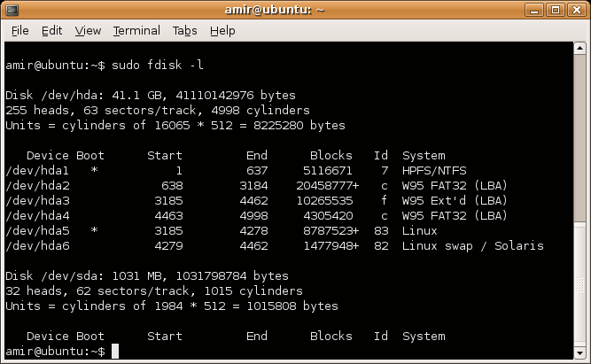Click the Id value f
Screen dimensions: 591x364
click(x=384, y=200)
